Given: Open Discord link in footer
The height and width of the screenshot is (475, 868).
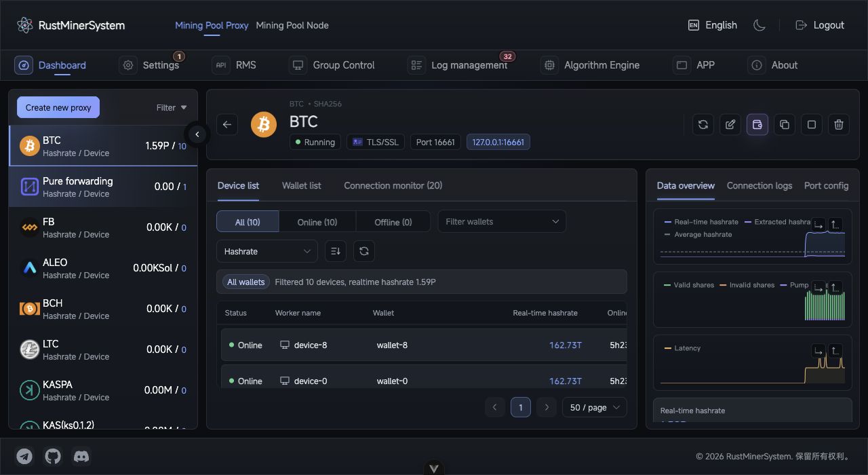Looking at the screenshot, I should pyautogui.click(x=81, y=456).
